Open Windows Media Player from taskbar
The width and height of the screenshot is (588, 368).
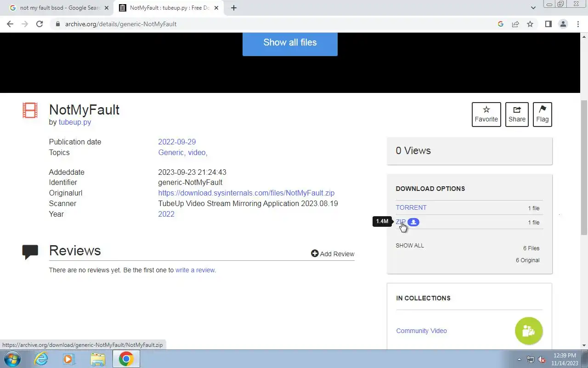pos(69,359)
